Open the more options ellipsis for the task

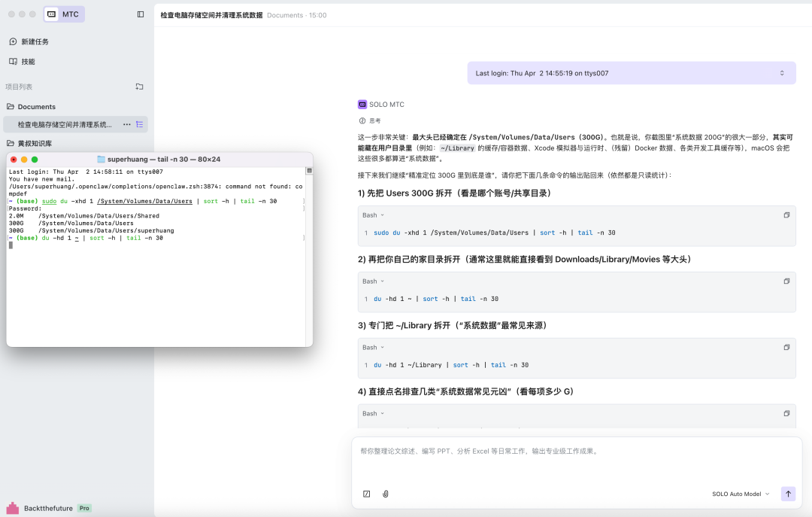(126, 124)
